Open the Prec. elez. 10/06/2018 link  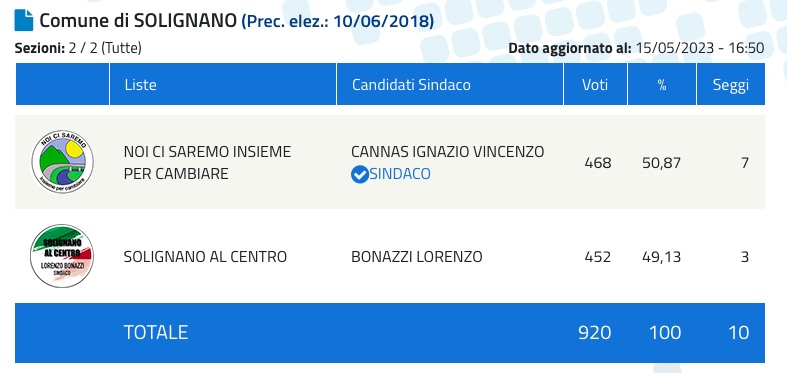[338, 22]
